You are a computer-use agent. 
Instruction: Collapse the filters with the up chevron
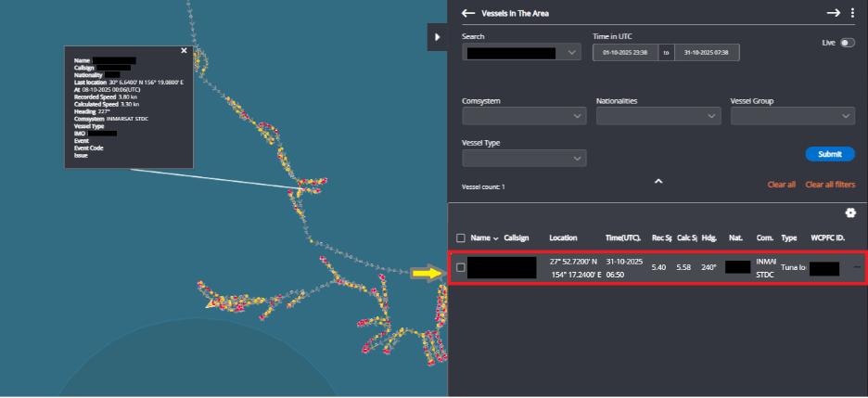pyautogui.click(x=658, y=182)
